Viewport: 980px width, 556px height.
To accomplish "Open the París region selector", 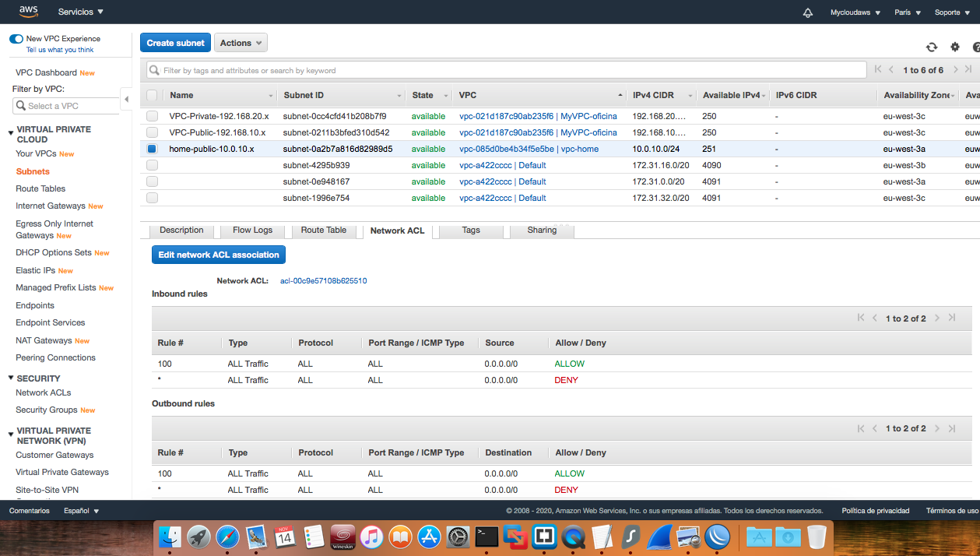I will click(908, 12).
